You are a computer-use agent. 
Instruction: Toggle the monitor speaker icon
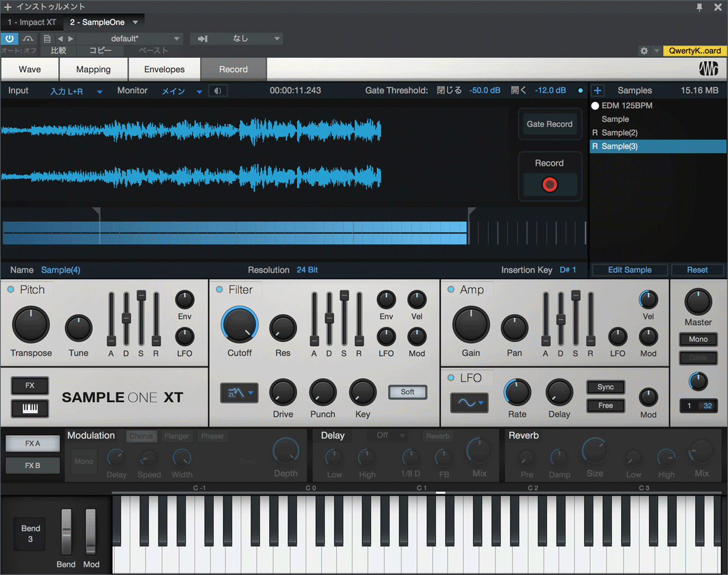pos(218,91)
